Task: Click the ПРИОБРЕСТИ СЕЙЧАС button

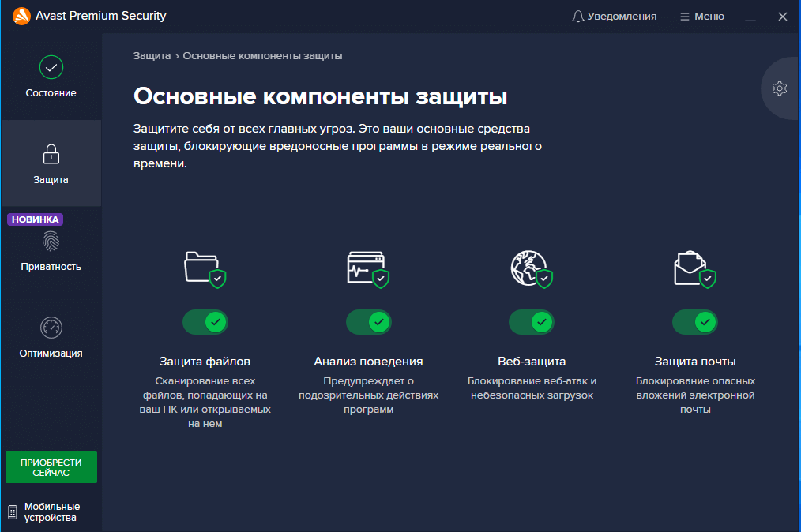Action: tap(51, 467)
